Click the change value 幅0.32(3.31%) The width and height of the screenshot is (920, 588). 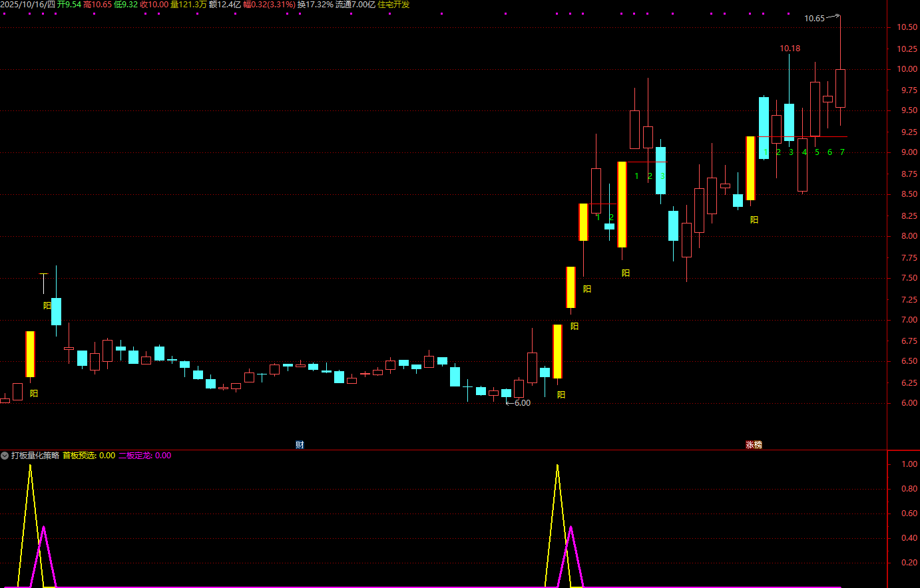pos(270,5)
